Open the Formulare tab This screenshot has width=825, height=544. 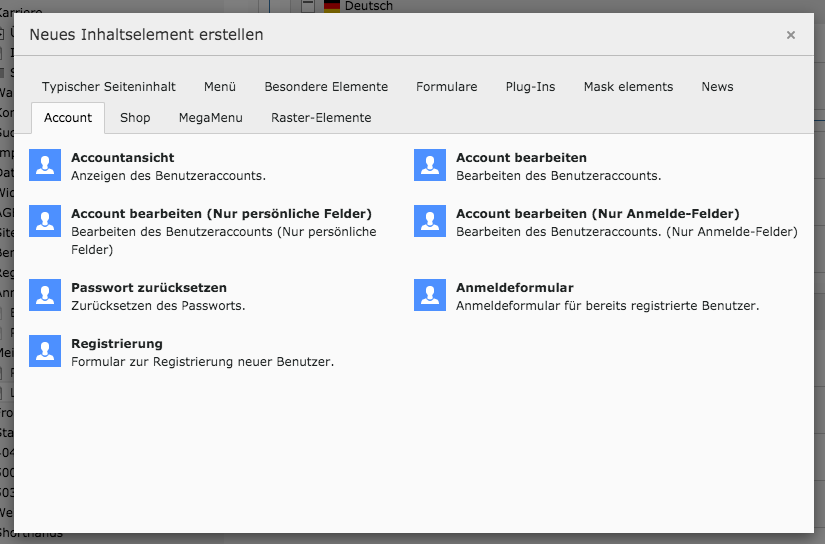[447, 87]
